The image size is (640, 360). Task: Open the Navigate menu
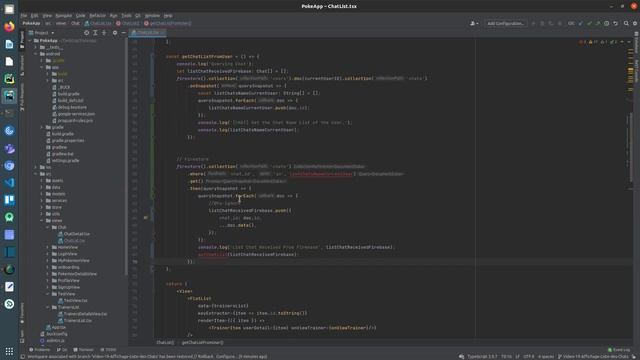click(x=64, y=16)
